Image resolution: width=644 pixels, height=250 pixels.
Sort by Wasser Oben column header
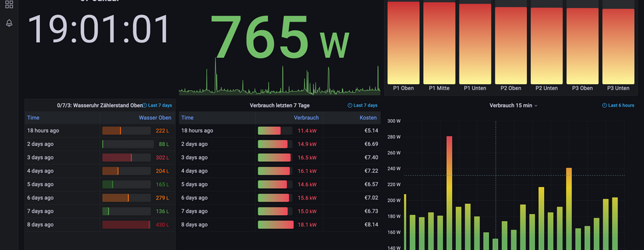[155, 118]
